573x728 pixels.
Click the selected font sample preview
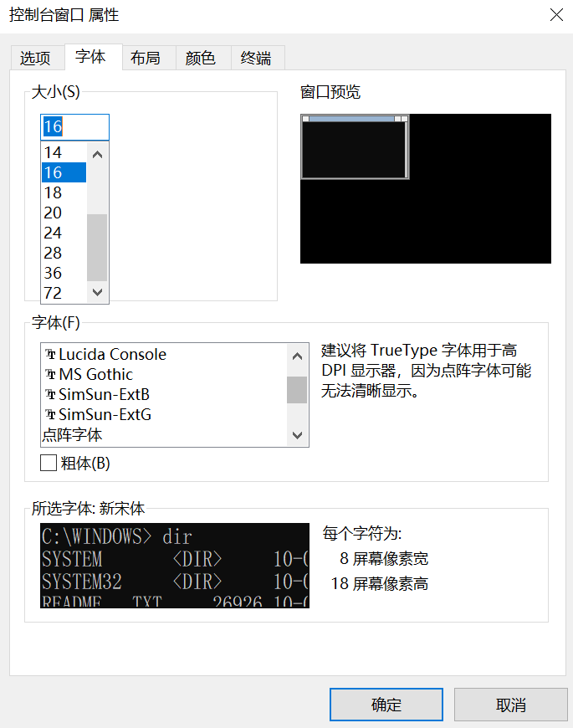[x=175, y=566]
